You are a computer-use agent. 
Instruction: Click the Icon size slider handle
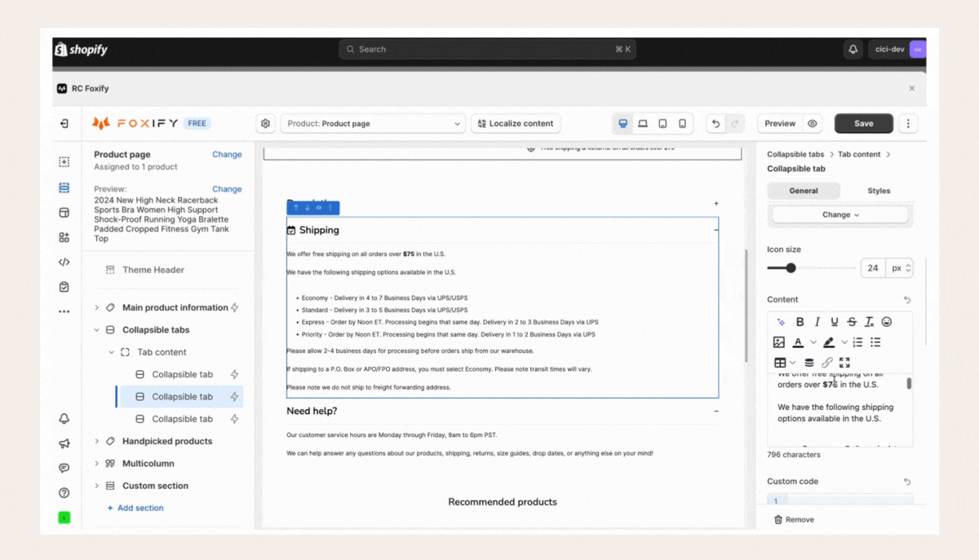[791, 268]
